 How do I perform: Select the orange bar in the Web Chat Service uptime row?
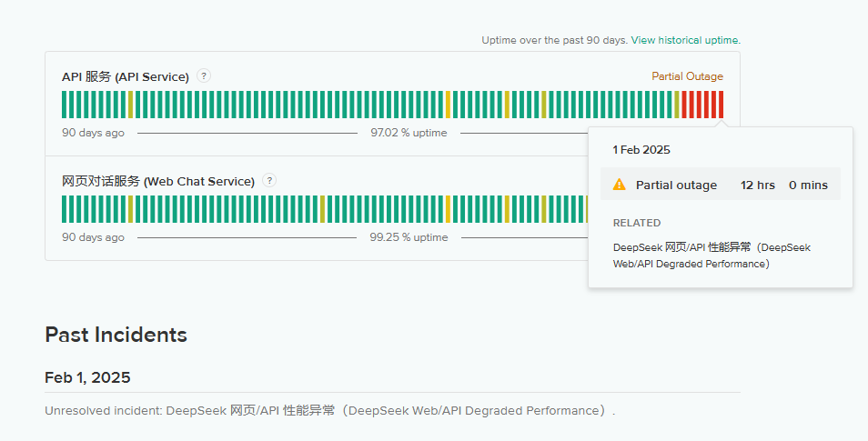pos(448,209)
